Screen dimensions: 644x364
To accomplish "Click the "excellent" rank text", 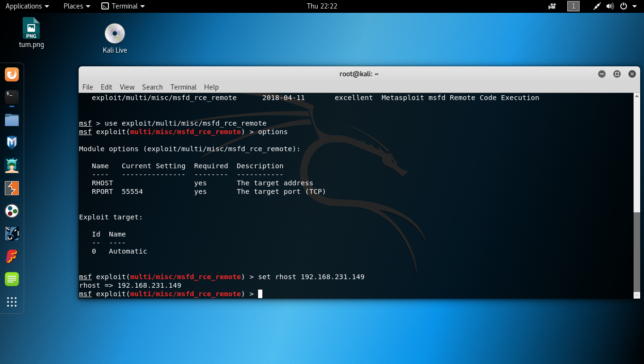I will pos(354,98).
